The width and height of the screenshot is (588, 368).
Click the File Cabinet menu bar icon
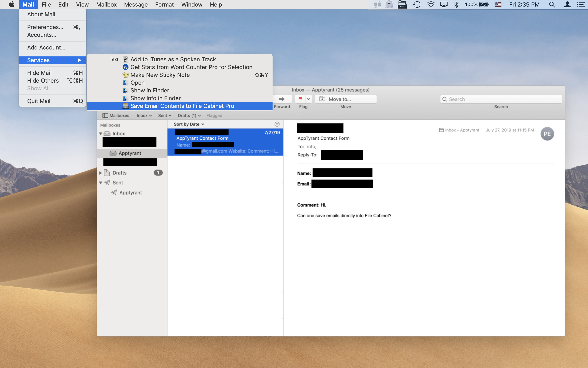pyautogui.click(x=402, y=4)
